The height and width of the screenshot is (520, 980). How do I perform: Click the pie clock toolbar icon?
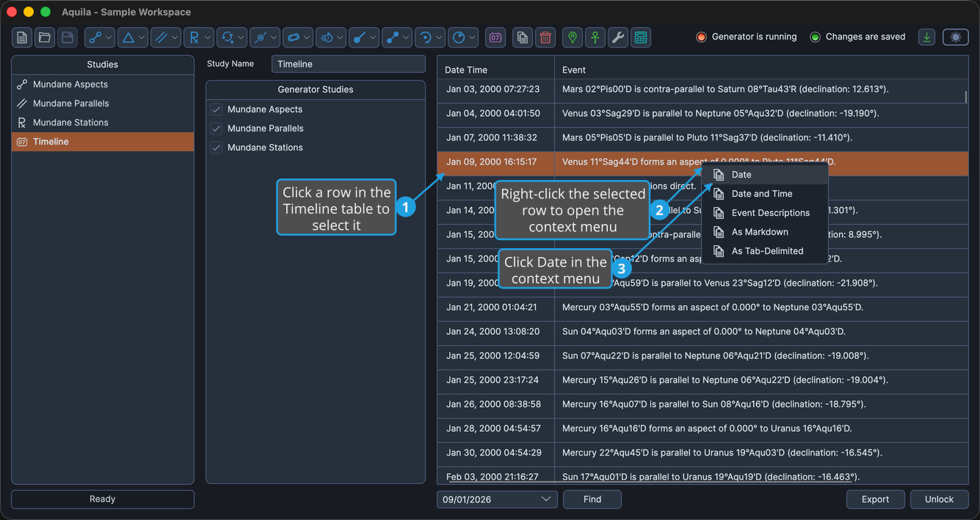point(458,37)
